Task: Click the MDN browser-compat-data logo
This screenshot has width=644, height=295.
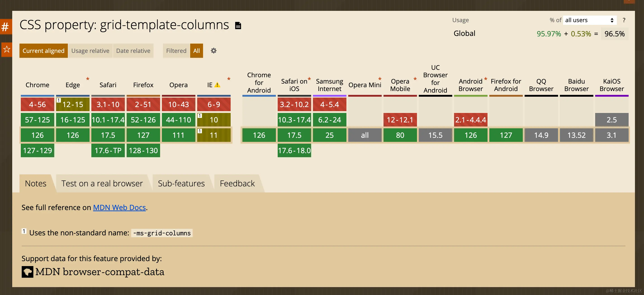Action: point(28,272)
